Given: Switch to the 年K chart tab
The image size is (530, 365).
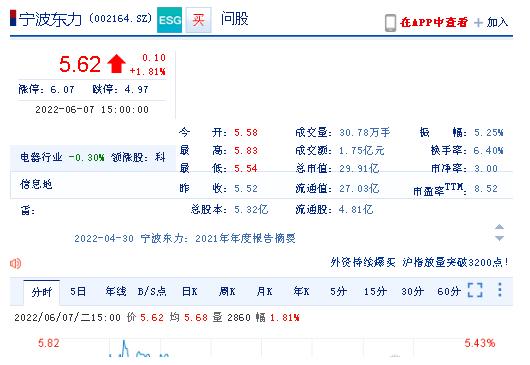Looking at the screenshot, I should (x=302, y=291).
